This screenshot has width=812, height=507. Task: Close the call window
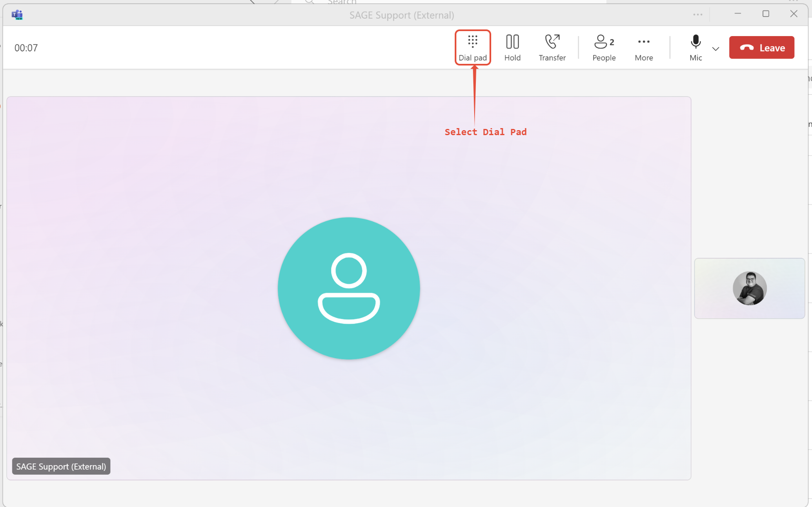point(793,14)
